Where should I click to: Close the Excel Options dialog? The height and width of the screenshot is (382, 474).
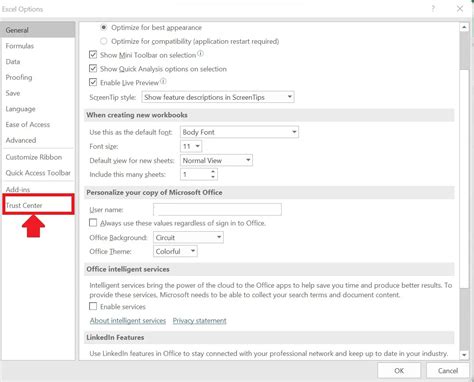(x=460, y=9)
